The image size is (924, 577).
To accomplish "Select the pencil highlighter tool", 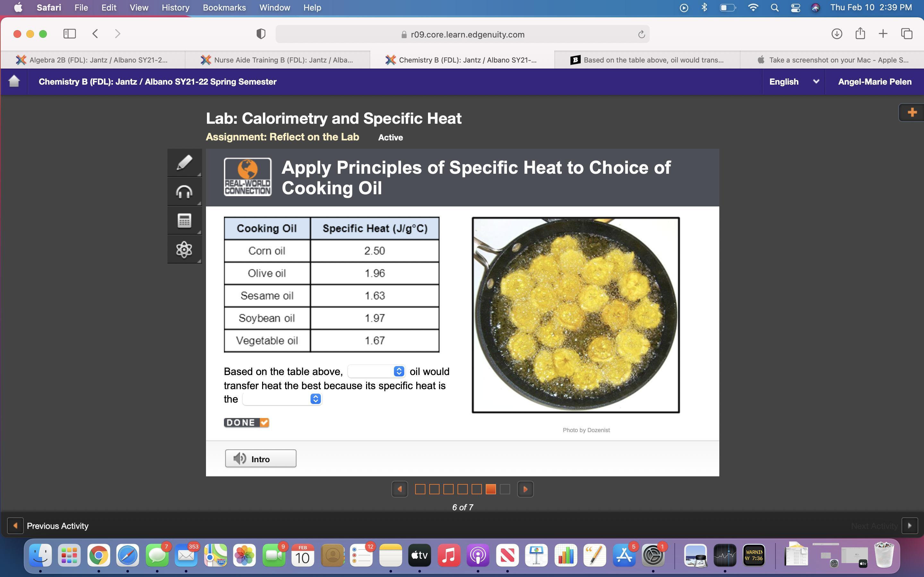I will (184, 163).
